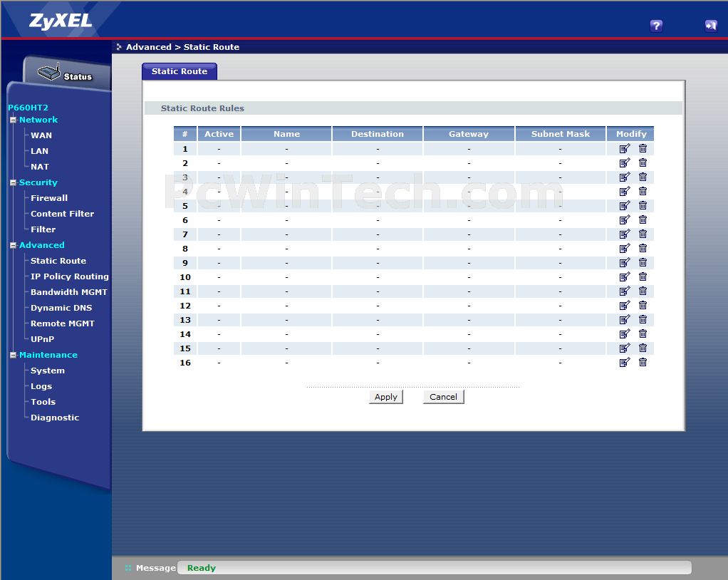
Task: Collapse the Advanced tree section
Action: 13,245
